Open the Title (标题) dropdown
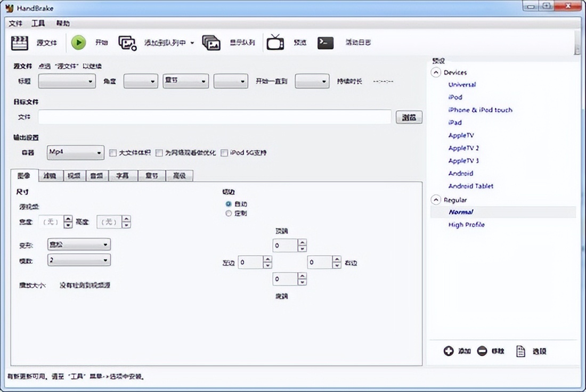This screenshot has width=586, height=392. click(67, 81)
